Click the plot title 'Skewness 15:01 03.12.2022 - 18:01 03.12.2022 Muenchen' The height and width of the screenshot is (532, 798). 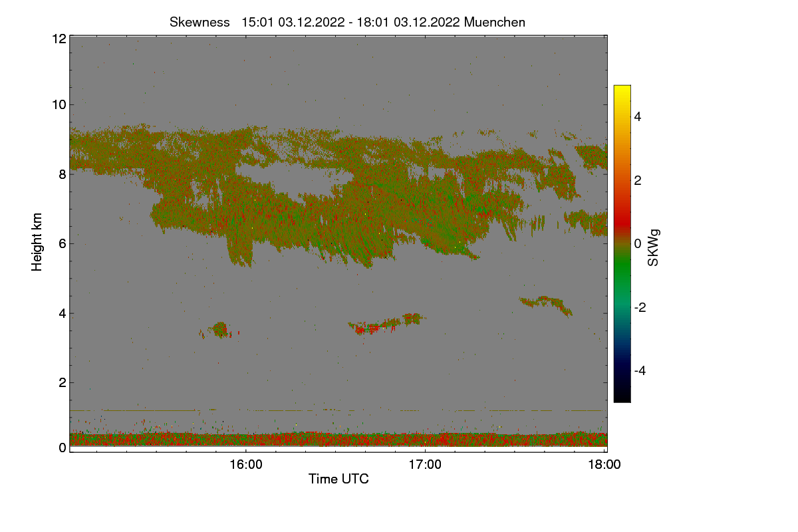click(347, 22)
